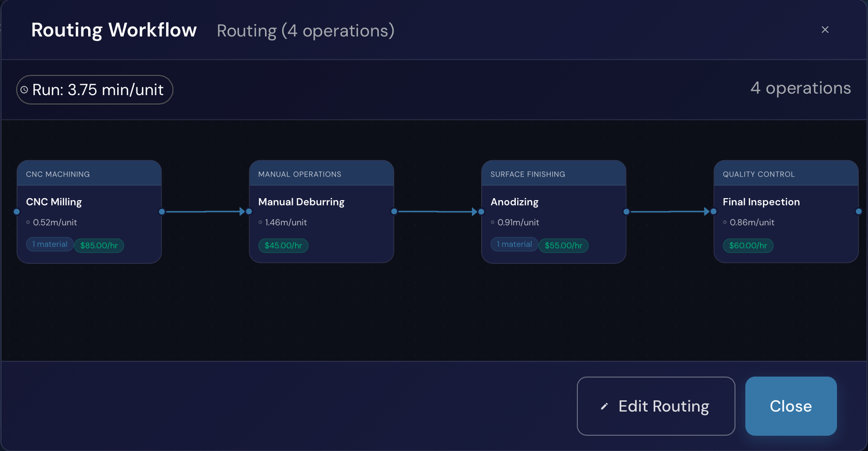The height and width of the screenshot is (451, 868).
Task: Click the $85.00/hr rate badge
Action: click(x=99, y=245)
